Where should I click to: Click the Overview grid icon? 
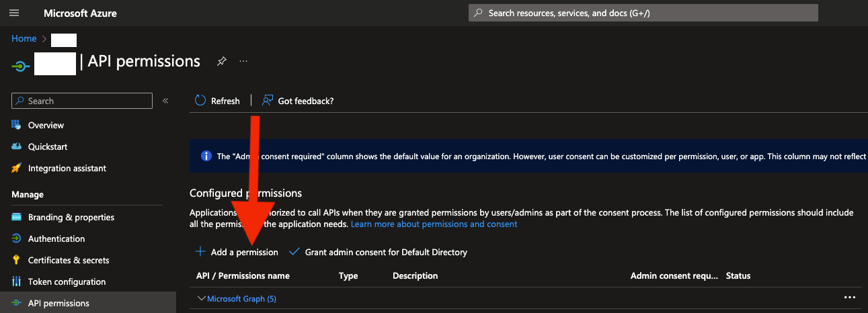[16, 125]
